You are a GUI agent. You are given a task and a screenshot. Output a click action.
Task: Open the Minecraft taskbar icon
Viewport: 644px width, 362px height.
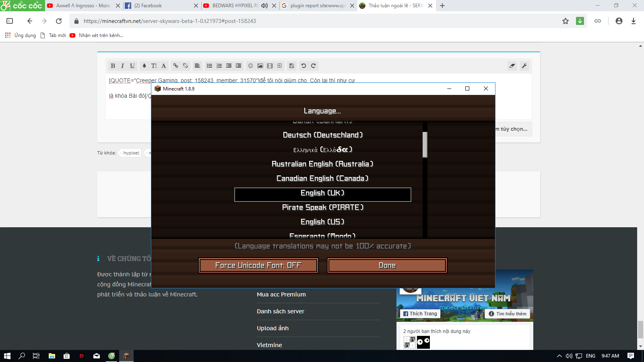point(126,356)
